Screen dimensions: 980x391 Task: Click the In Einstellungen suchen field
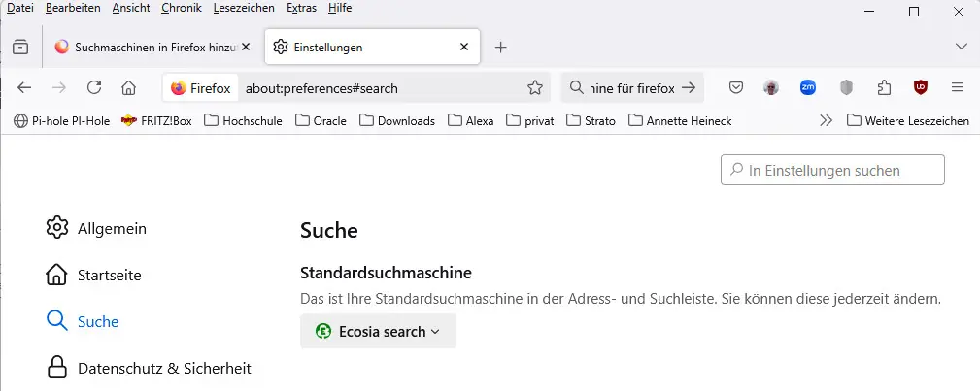(x=832, y=170)
